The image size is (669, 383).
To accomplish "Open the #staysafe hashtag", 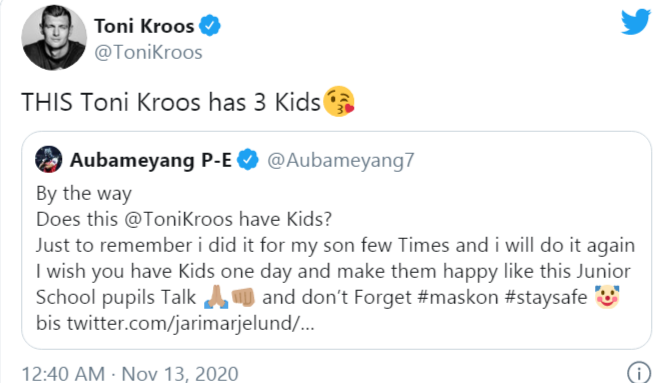I will [x=546, y=298].
